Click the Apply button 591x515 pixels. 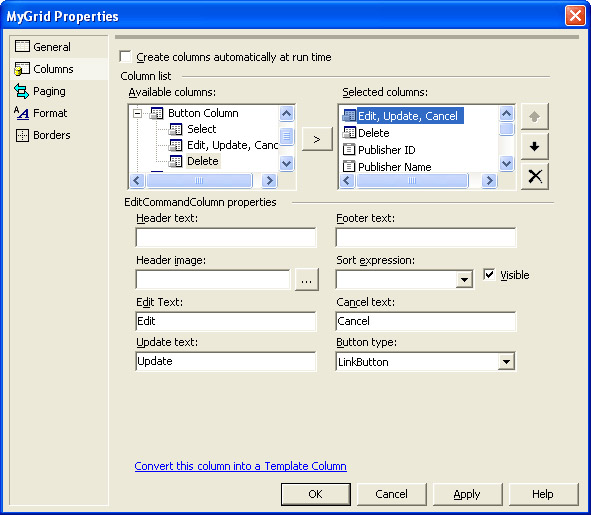pos(467,494)
